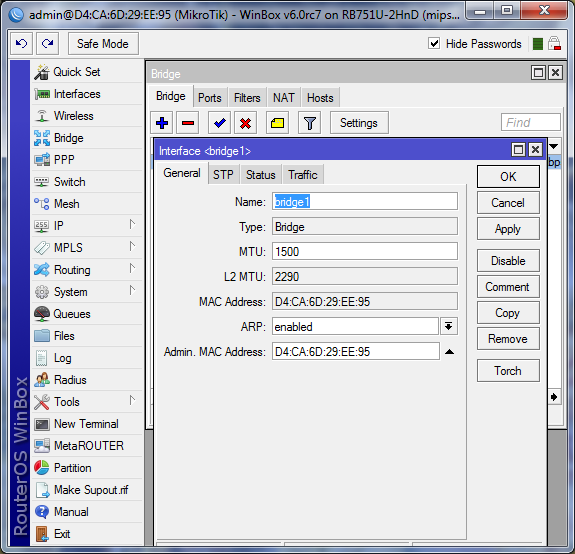575x554 pixels.
Task: Expand the Tools submenu
Action: point(87,402)
